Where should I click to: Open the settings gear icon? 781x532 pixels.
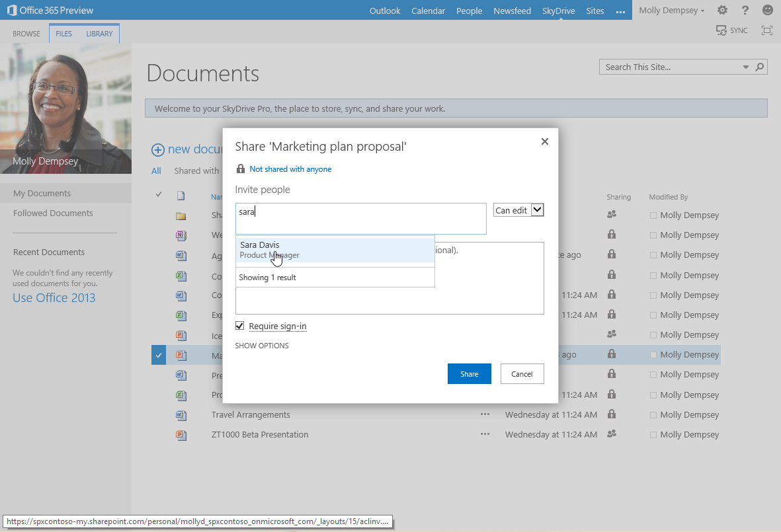coord(722,11)
